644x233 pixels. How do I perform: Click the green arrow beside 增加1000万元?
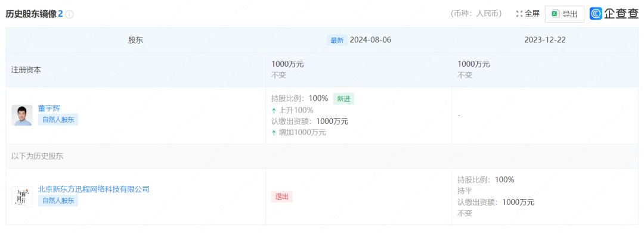(274, 132)
